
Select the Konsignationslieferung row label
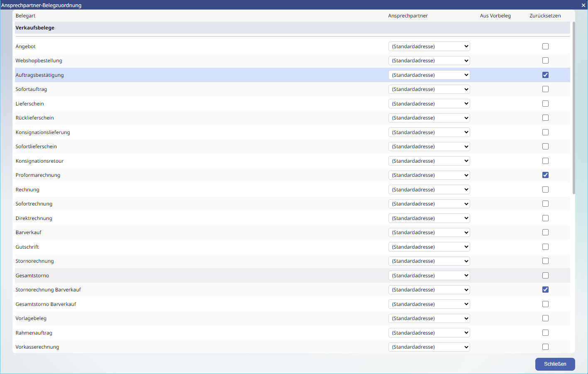pos(43,132)
